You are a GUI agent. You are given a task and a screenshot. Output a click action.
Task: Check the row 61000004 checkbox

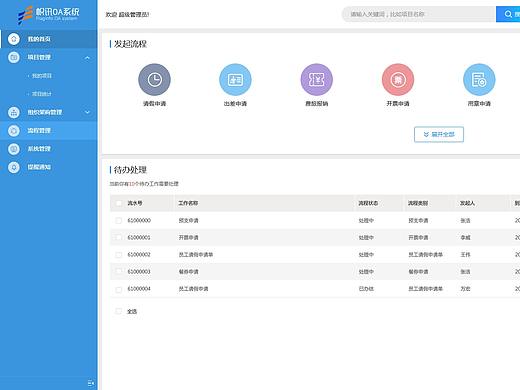tap(118, 289)
